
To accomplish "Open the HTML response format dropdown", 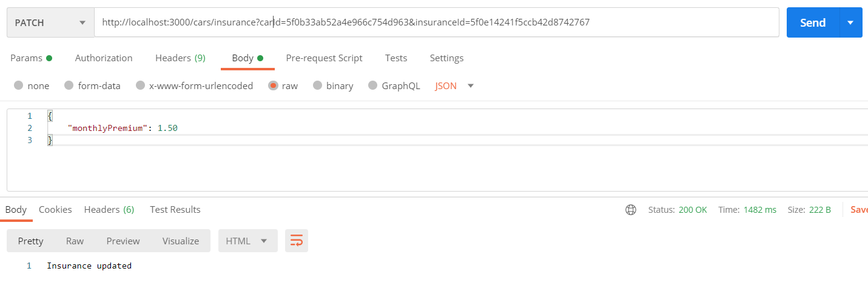I will coord(247,241).
